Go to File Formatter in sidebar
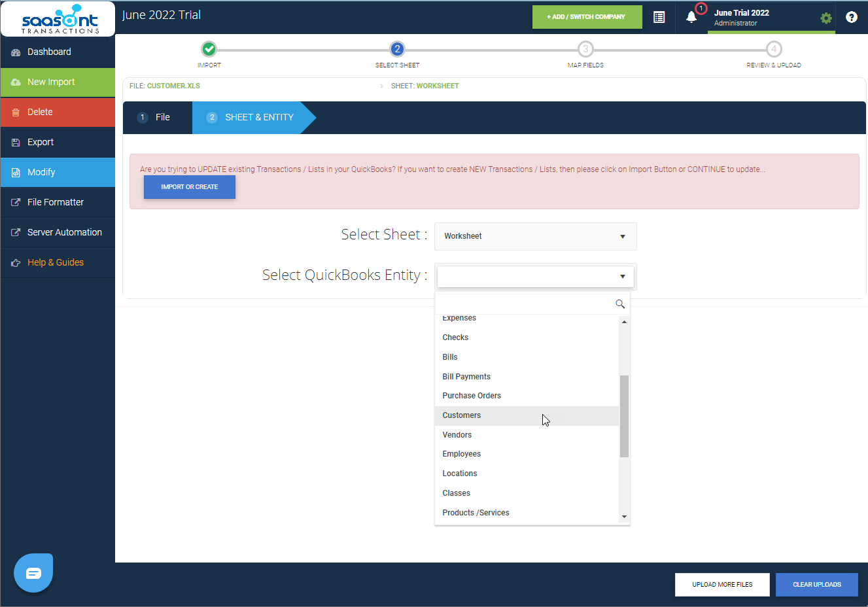The height and width of the screenshot is (607, 868). [x=56, y=202]
